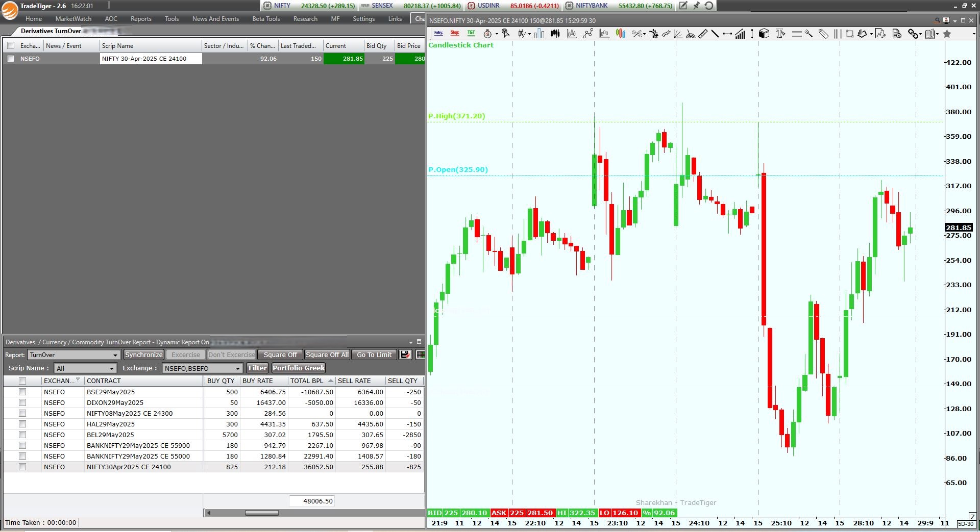Click the pin icon in top ticker bar
The width and height of the screenshot is (980, 532).
[x=696, y=6]
